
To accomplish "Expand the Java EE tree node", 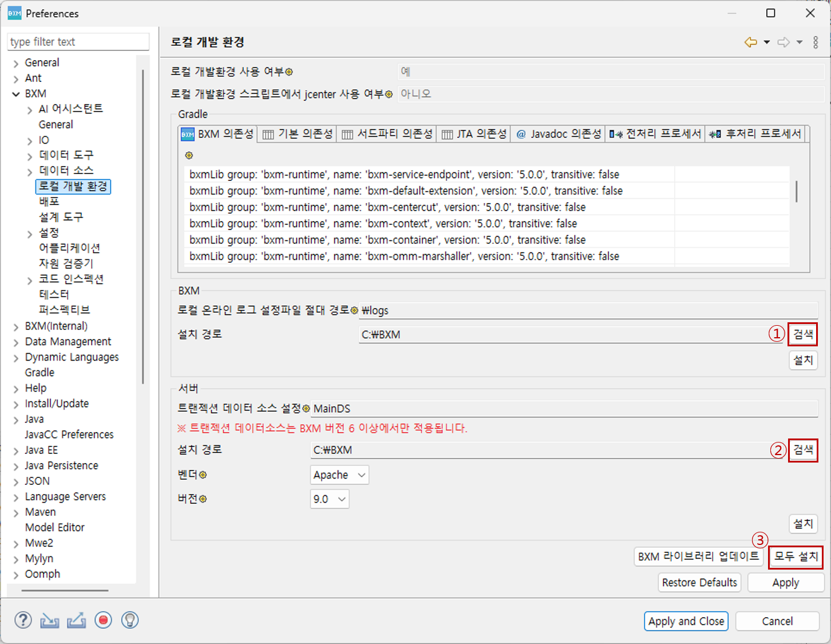I will [16, 451].
